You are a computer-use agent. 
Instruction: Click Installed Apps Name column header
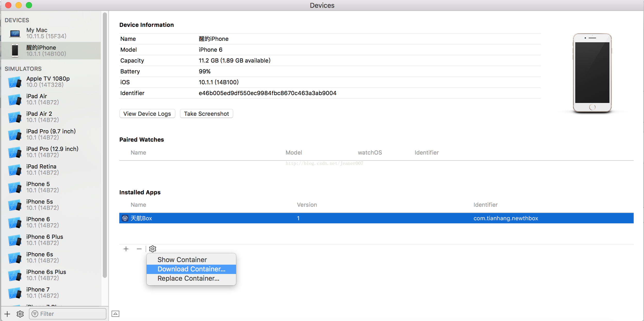pyautogui.click(x=138, y=205)
